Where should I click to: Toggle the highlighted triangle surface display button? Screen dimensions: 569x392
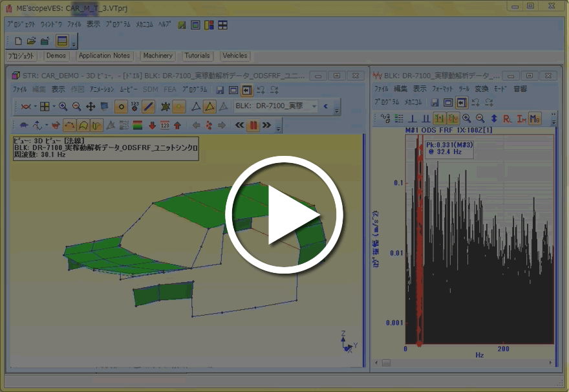coord(209,106)
